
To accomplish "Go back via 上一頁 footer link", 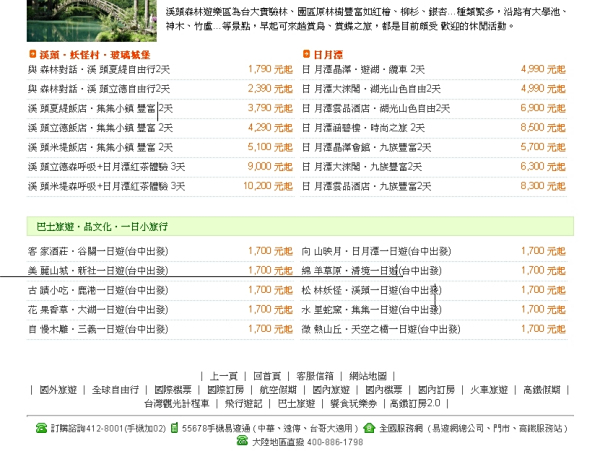I will point(224,376).
